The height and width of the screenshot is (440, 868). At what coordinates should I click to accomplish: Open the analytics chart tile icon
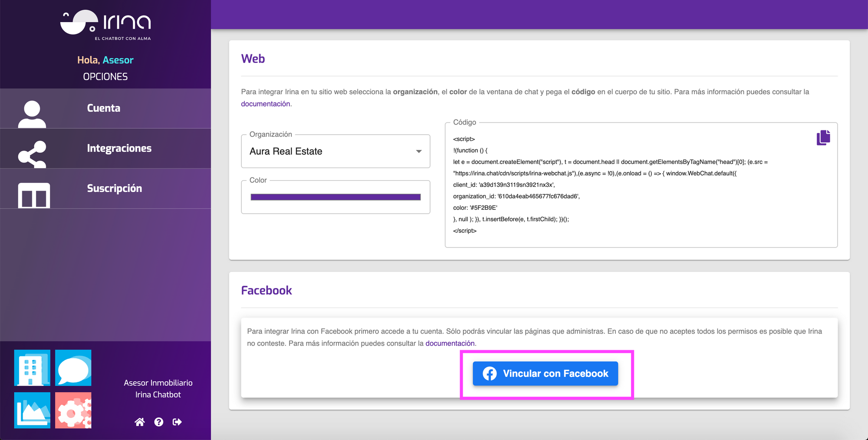point(32,410)
